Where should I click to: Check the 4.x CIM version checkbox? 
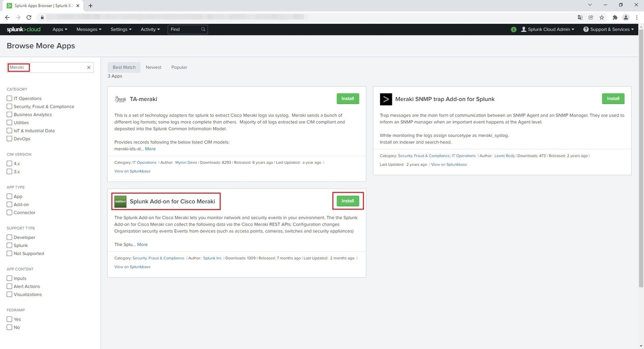pos(9,163)
